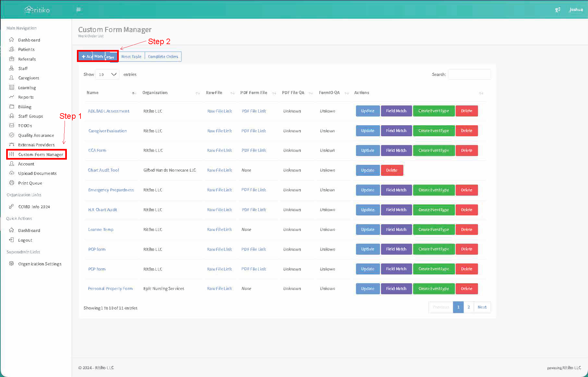
Task: Delete the Chart Audit Tool form
Action: coord(392,170)
